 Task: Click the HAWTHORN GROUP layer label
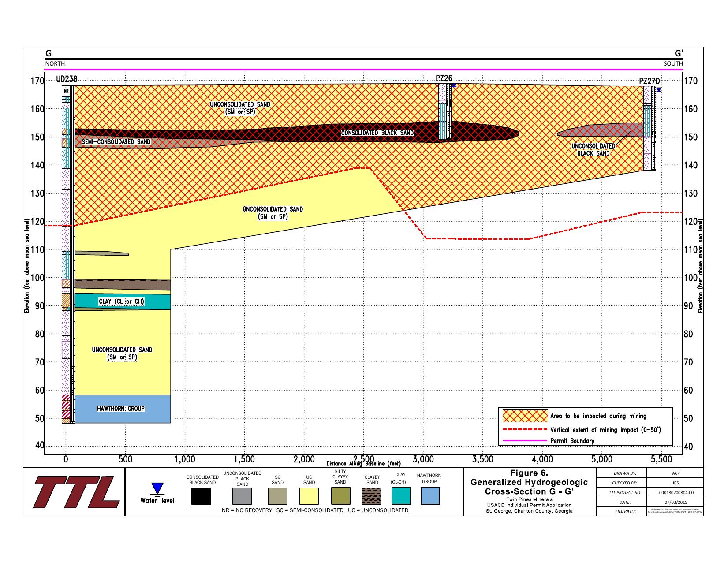[x=121, y=409]
